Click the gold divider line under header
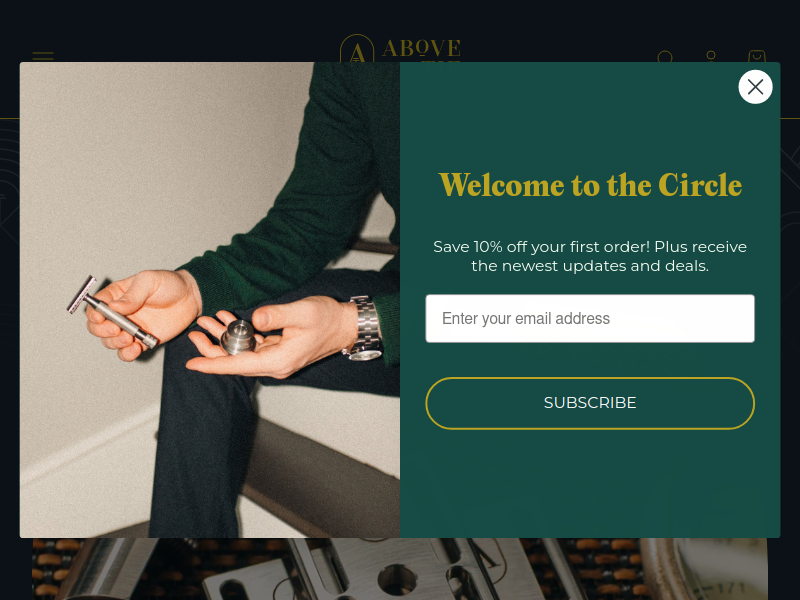The image size is (800, 600). (9, 118)
